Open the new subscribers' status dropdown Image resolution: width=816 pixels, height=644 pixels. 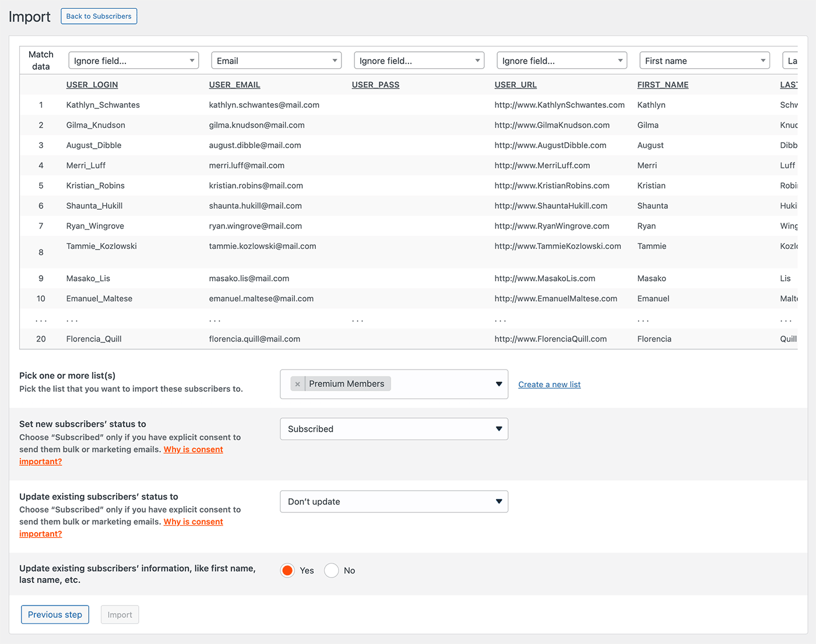pyautogui.click(x=393, y=428)
